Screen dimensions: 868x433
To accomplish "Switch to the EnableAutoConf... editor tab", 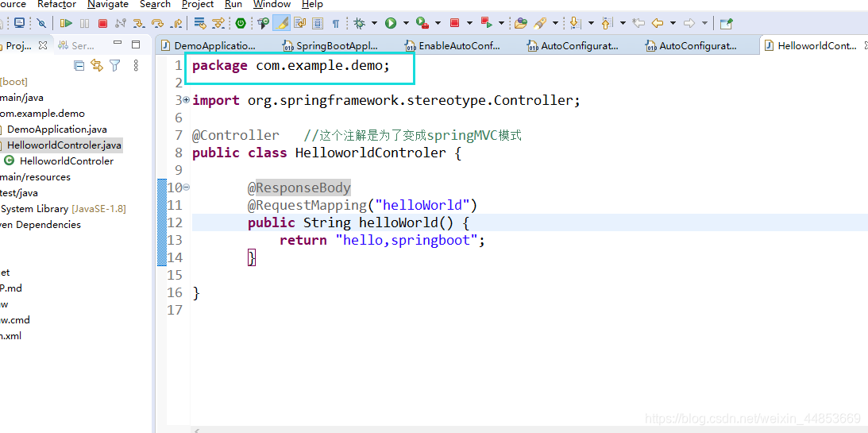I will 460,45.
